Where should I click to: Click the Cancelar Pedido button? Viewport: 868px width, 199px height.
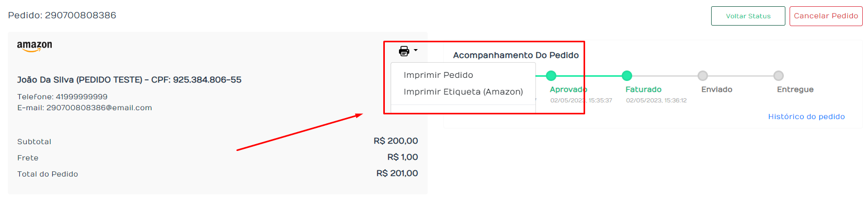(826, 16)
